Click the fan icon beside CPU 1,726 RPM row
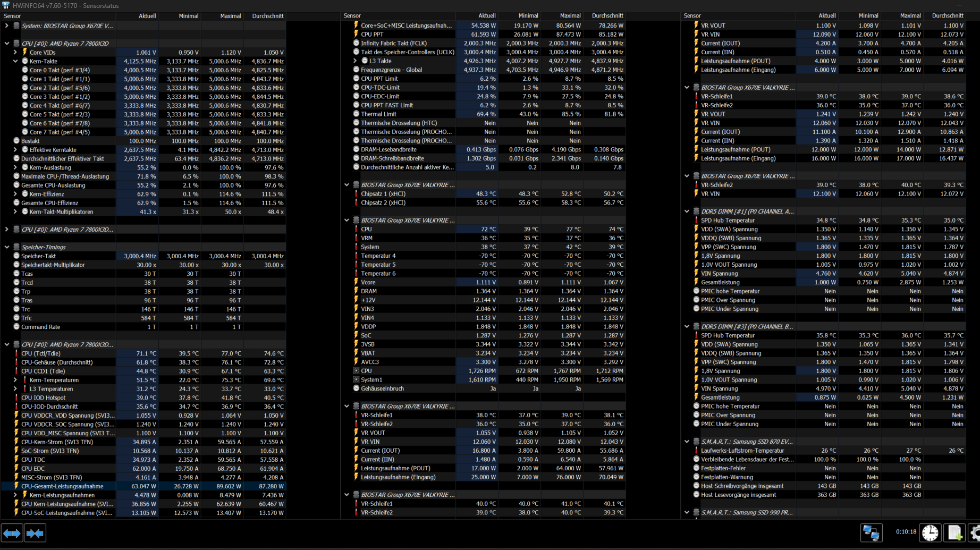The width and height of the screenshot is (980, 550). point(356,371)
